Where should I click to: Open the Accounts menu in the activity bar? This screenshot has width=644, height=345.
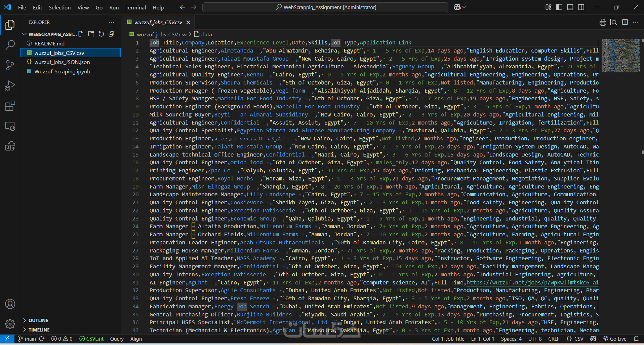point(10,304)
